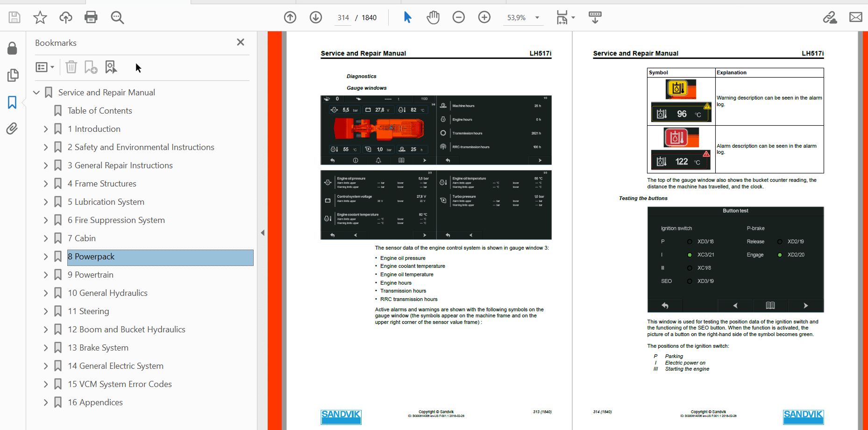
Task: Open 15 VCM System Error Codes bookmark
Action: (x=120, y=384)
